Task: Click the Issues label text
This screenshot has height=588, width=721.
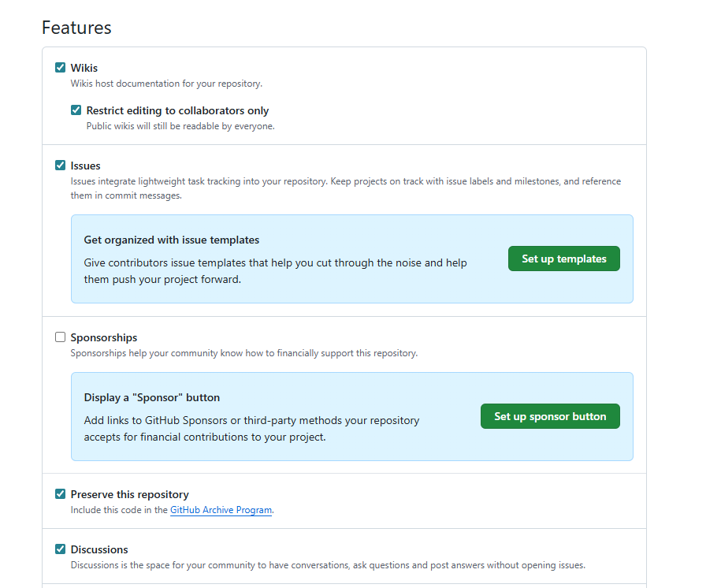Action: coord(86,166)
